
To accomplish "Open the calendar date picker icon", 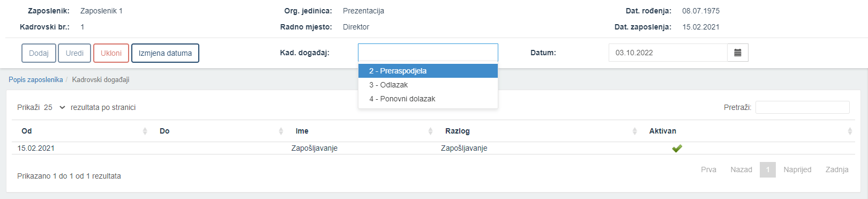I will (738, 53).
